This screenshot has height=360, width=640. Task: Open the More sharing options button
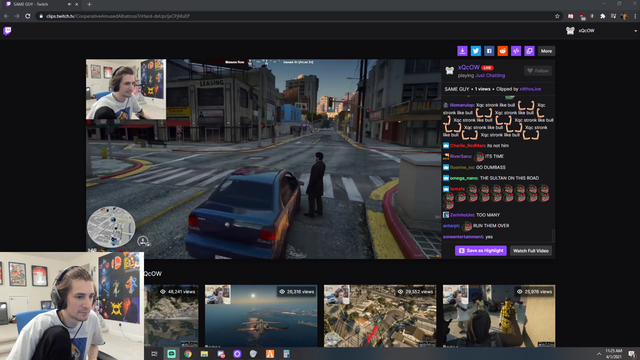coord(546,51)
